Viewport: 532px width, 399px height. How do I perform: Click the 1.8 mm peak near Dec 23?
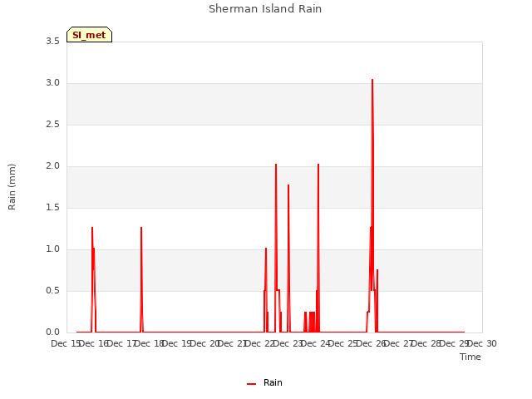coord(288,185)
